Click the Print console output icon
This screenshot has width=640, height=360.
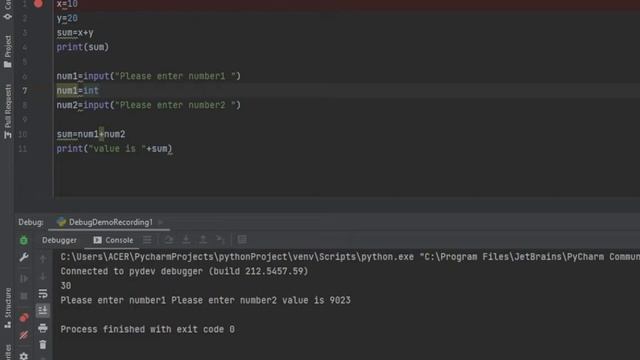(x=43, y=328)
